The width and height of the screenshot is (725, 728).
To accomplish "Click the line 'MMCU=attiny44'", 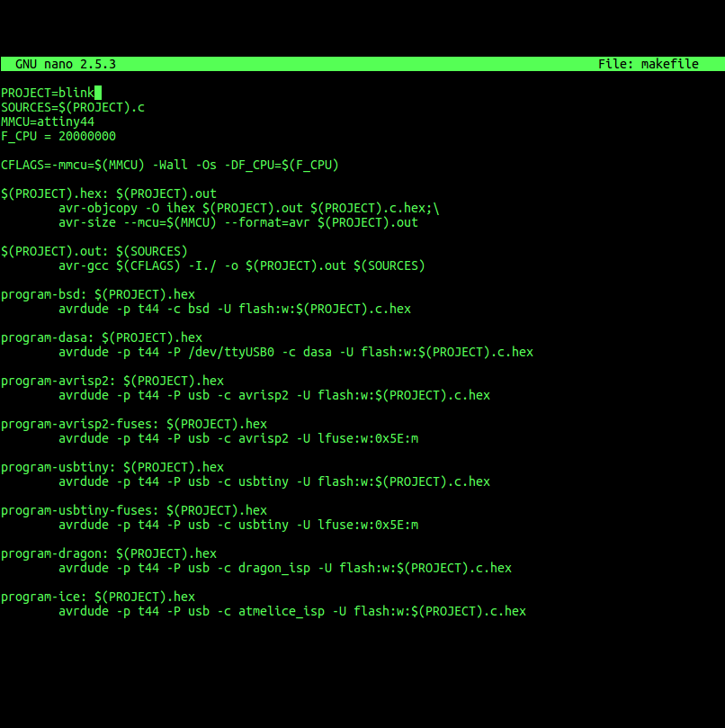I will tap(48, 121).
